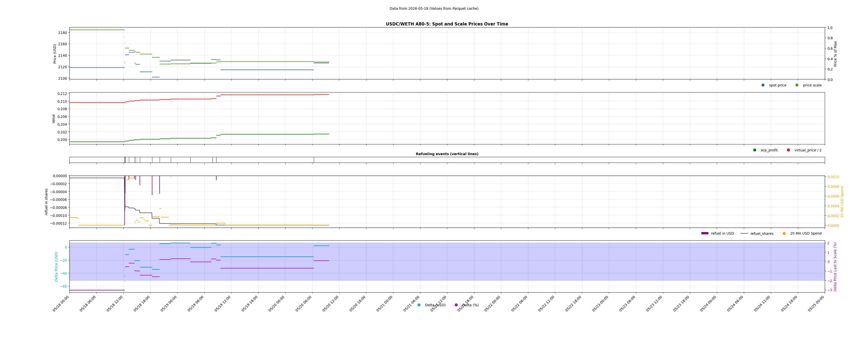The width and height of the screenshot is (868, 344).
Task: Click the 0.212 value tick label
Action: click(x=62, y=94)
